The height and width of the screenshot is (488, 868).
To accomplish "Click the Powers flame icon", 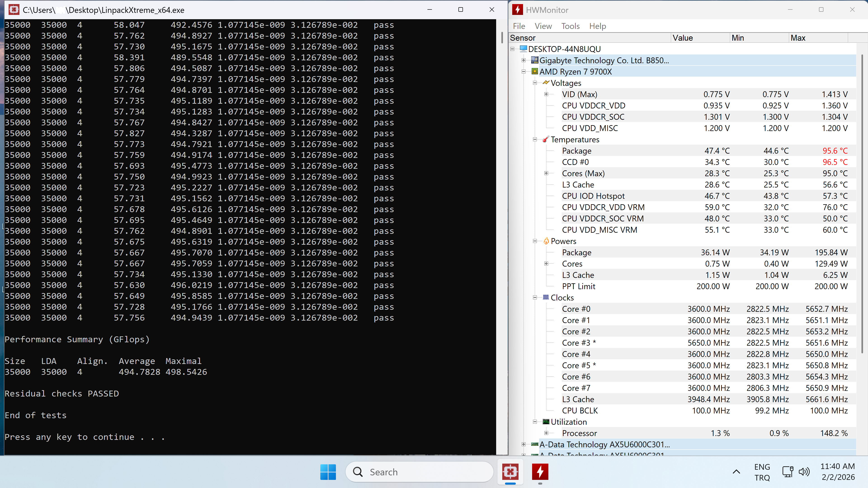I will coord(546,241).
